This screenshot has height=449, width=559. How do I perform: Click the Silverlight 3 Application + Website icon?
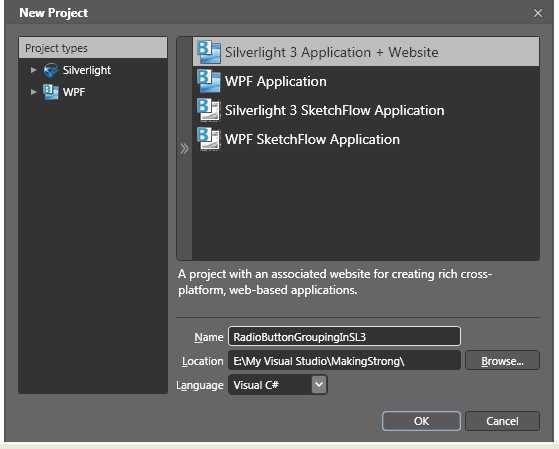[209, 52]
